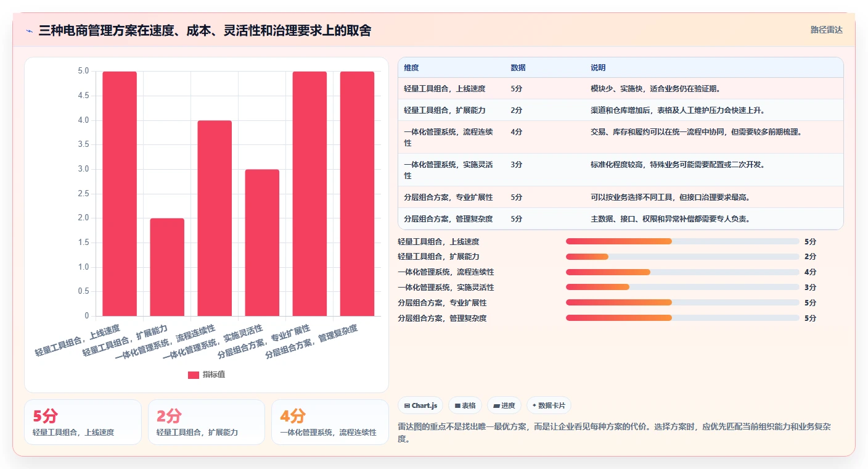The height and width of the screenshot is (469, 868).
Task: Click the bar for 分层组合方案，管理复杂度
Action: pyautogui.click(x=357, y=194)
